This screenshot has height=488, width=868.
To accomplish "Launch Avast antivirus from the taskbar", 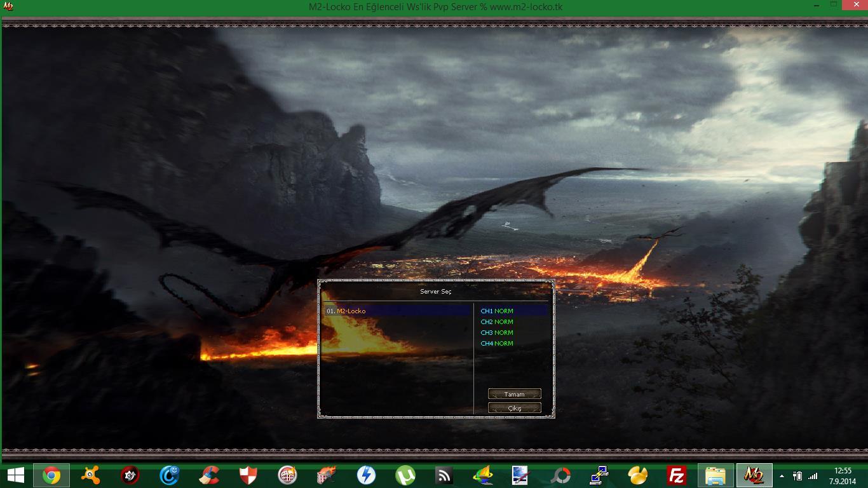I will click(91, 475).
